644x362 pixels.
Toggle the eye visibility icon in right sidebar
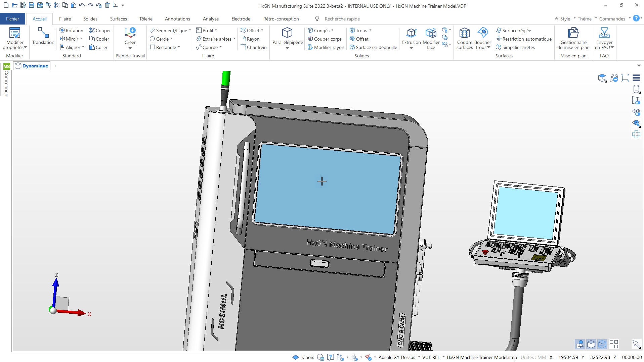click(636, 112)
